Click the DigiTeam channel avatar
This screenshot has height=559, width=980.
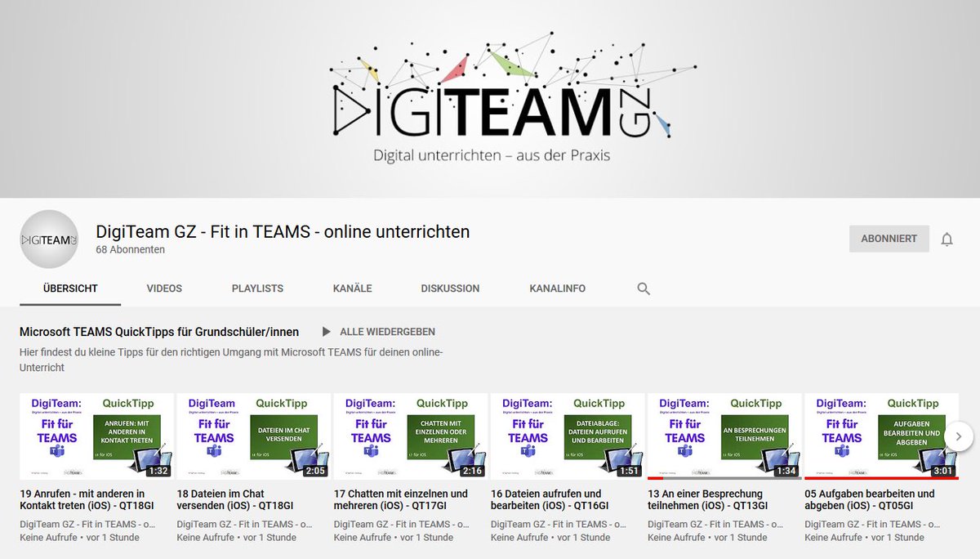pos(49,239)
